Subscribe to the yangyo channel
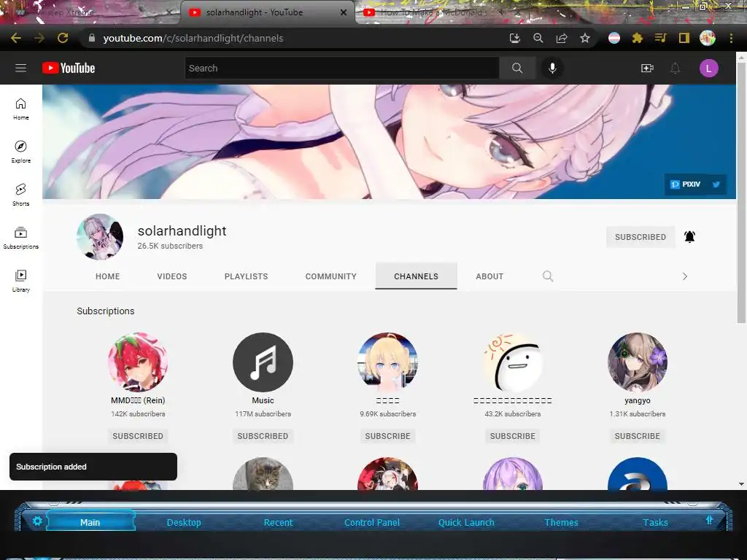The height and width of the screenshot is (560, 747). 638,436
